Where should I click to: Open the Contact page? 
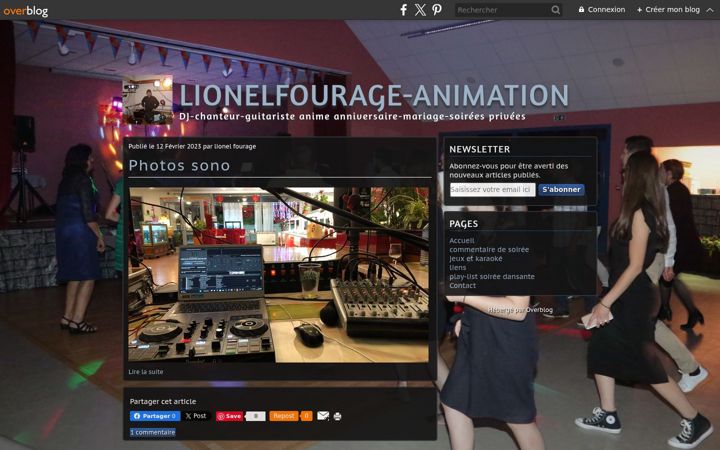(x=462, y=285)
